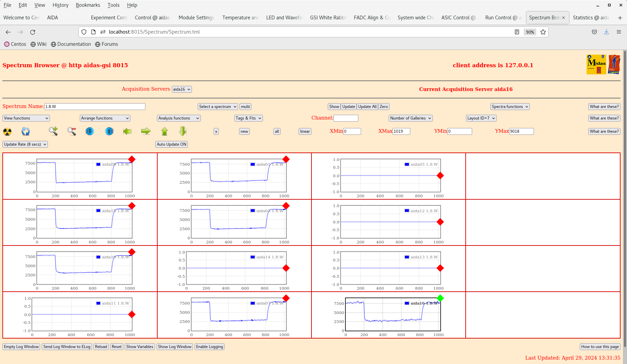Click the blue circular refresh arrows icon
The width and height of the screenshot is (627, 364).
(25, 131)
